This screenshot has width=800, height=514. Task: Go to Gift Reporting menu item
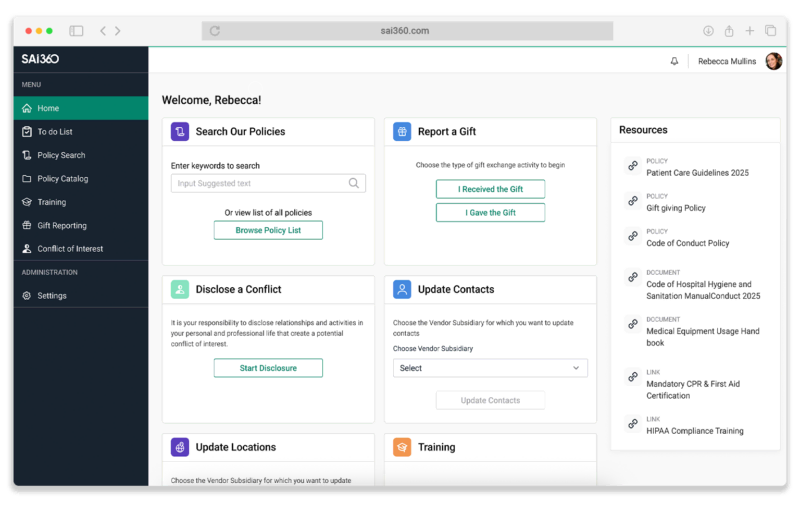click(x=62, y=225)
